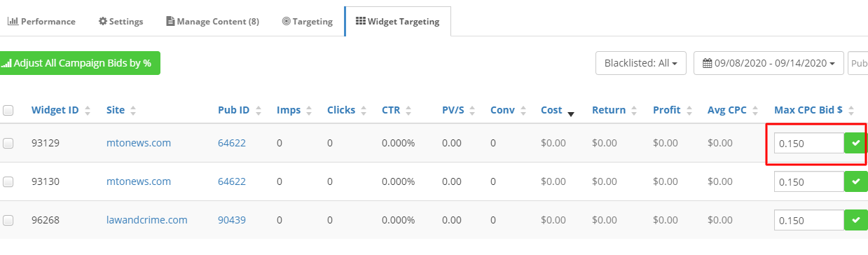
Task: Click Widget ID value 93130
Action: pos(46,181)
